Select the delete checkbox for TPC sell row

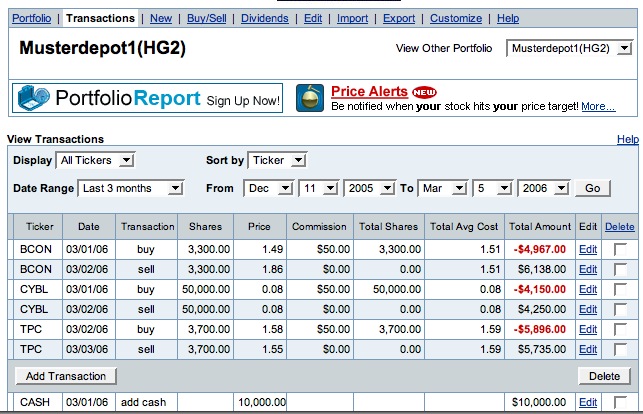click(x=620, y=349)
